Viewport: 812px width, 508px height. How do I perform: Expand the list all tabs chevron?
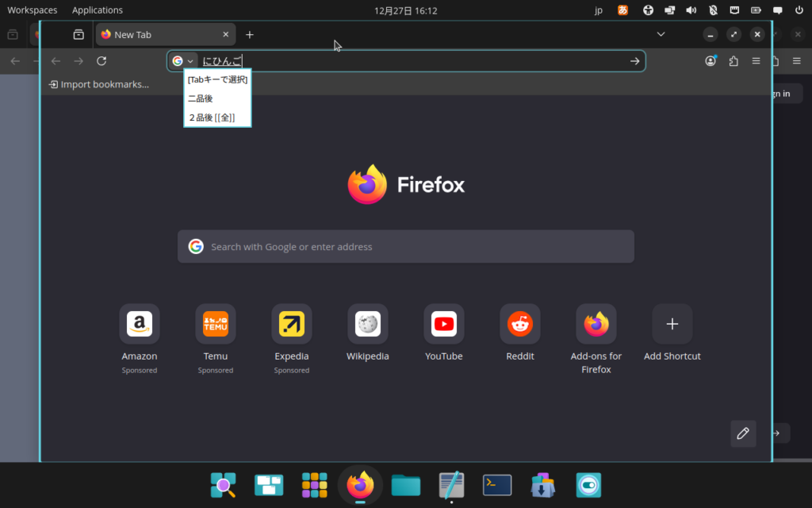(661, 35)
